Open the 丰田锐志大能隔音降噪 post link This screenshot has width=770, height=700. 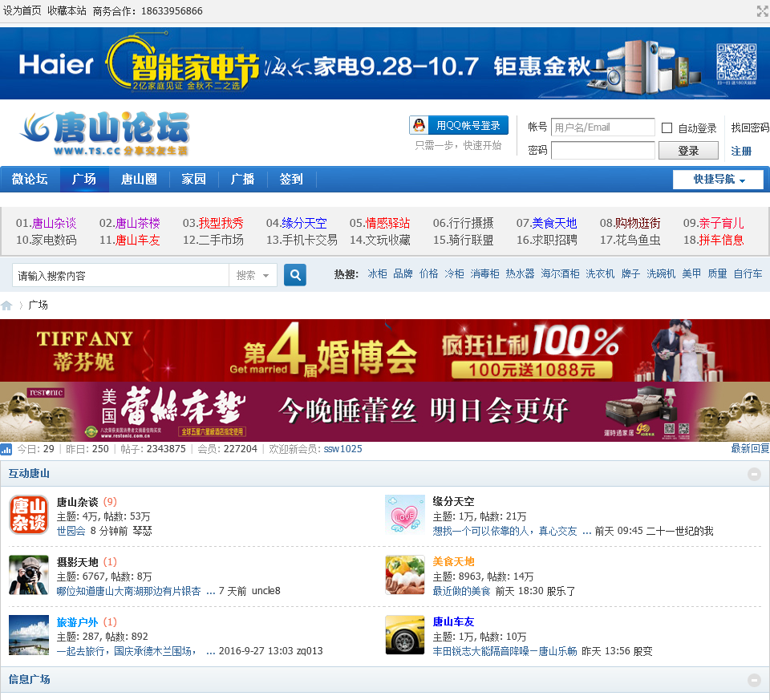tap(505, 651)
